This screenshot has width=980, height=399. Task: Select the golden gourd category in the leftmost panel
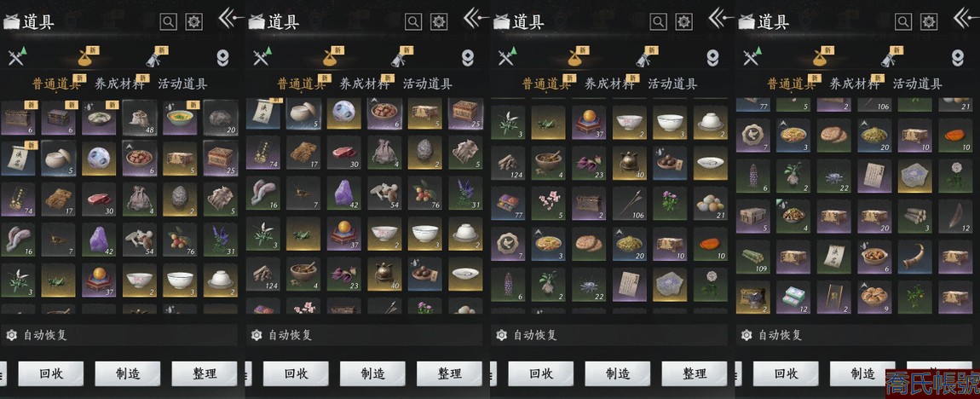click(84, 57)
